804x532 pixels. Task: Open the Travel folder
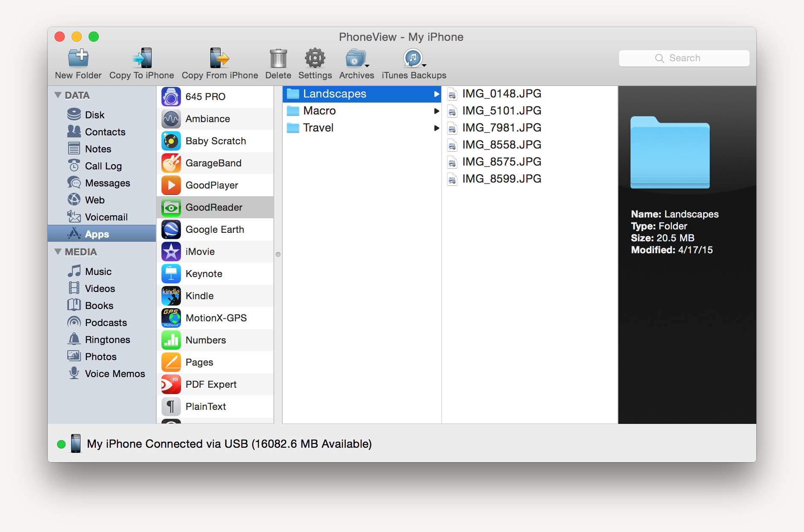(318, 128)
